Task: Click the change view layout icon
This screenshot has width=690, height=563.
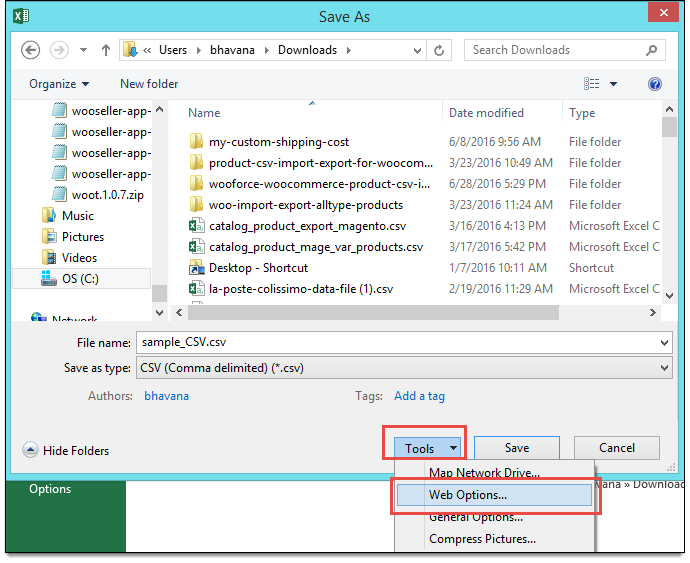Action: [x=592, y=84]
